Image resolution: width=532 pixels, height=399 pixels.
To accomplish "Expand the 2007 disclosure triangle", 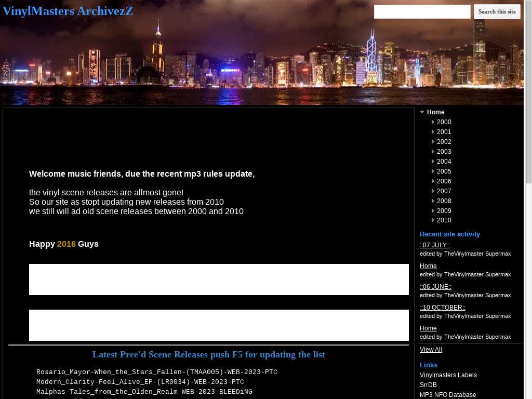I will click(433, 191).
